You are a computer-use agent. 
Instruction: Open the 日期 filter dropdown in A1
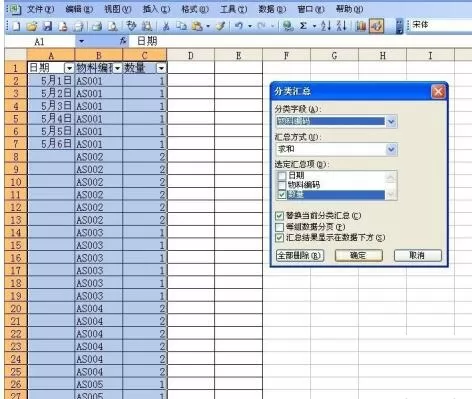pos(69,68)
